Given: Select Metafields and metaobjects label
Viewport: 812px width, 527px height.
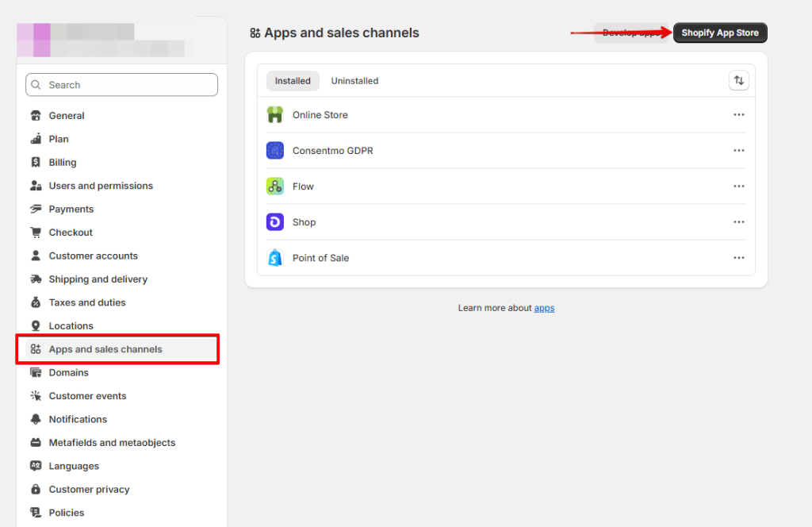Looking at the screenshot, I should point(113,442).
